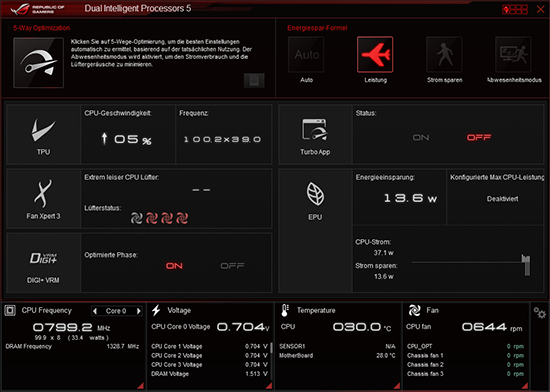Switch to next CPU core with the right arrow
Screen dimensions: 550x392
click(139, 311)
